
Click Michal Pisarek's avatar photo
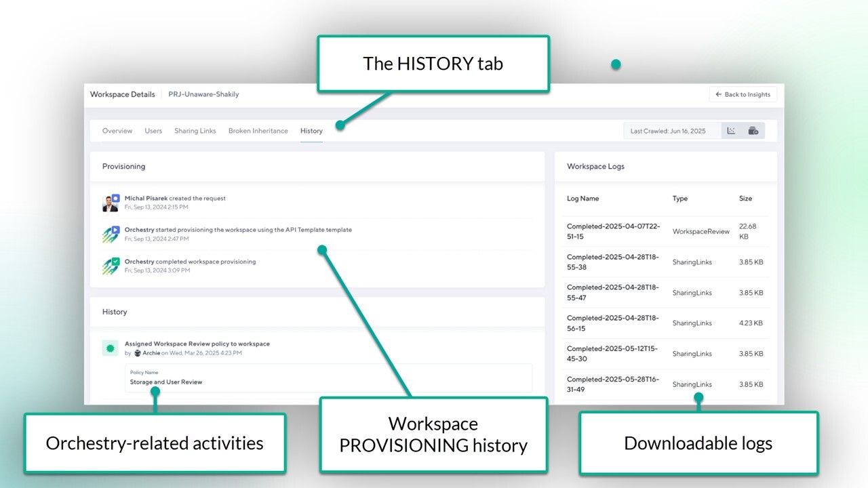click(111, 202)
